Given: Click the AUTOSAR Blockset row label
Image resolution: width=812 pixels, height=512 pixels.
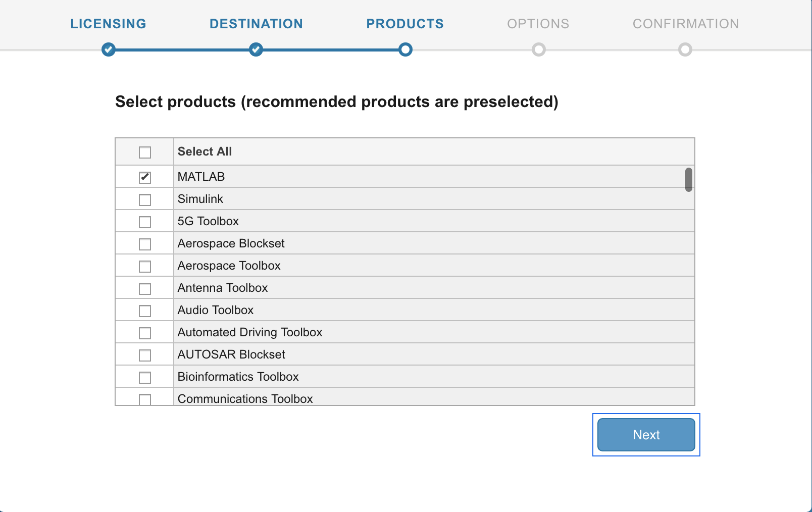Looking at the screenshot, I should [231, 354].
